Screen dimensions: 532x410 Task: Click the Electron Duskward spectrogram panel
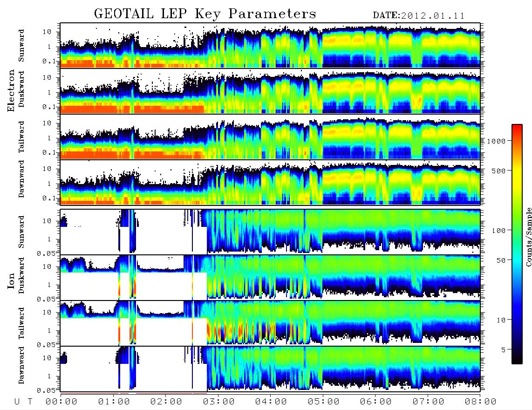[270, 91]
